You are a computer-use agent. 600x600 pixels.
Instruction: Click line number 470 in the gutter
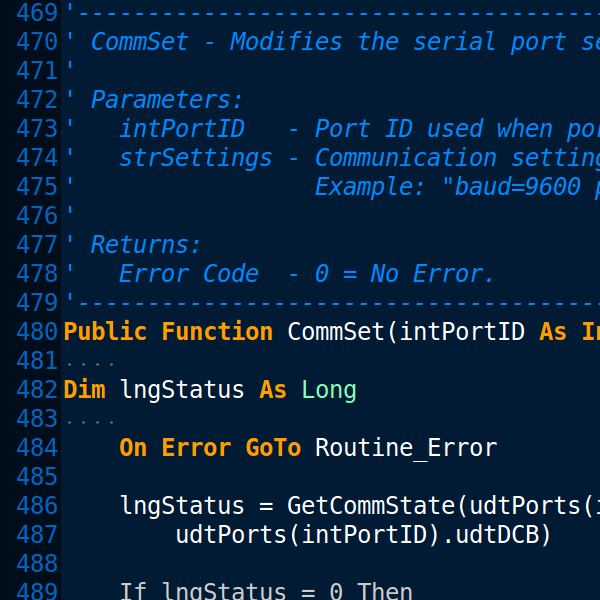[37, 42]
